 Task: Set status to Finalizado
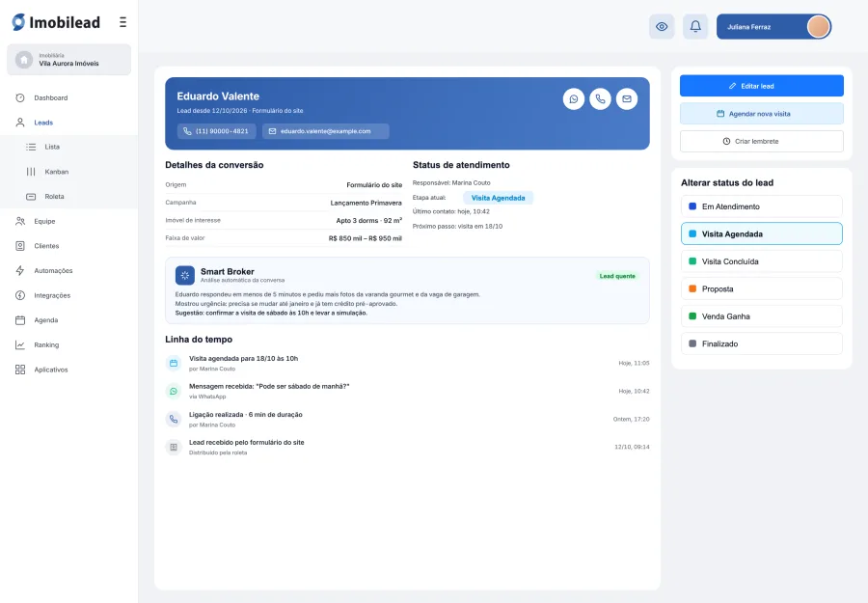(x=762, y=343)
